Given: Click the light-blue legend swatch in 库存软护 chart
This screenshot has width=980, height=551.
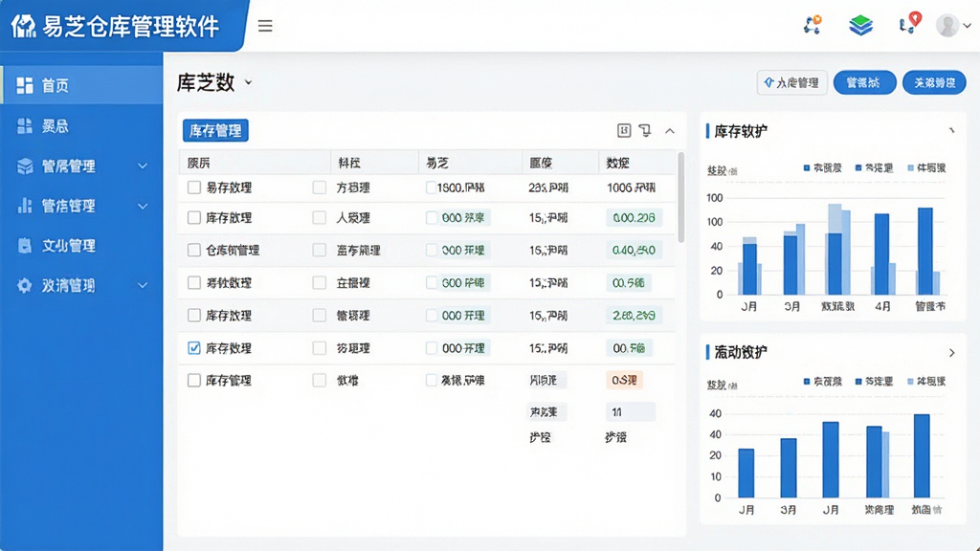Looking at the screenshot, I should 911,167.
